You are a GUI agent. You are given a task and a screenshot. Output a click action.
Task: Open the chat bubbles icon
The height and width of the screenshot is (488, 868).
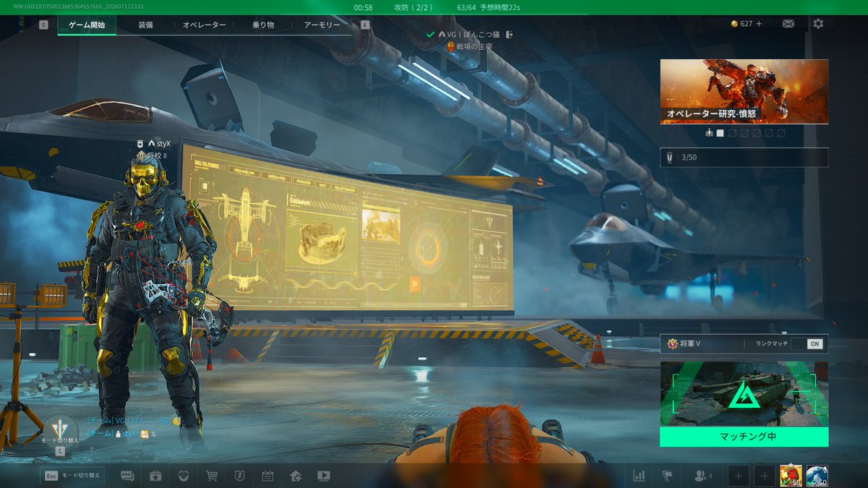(x=127, y=476)
